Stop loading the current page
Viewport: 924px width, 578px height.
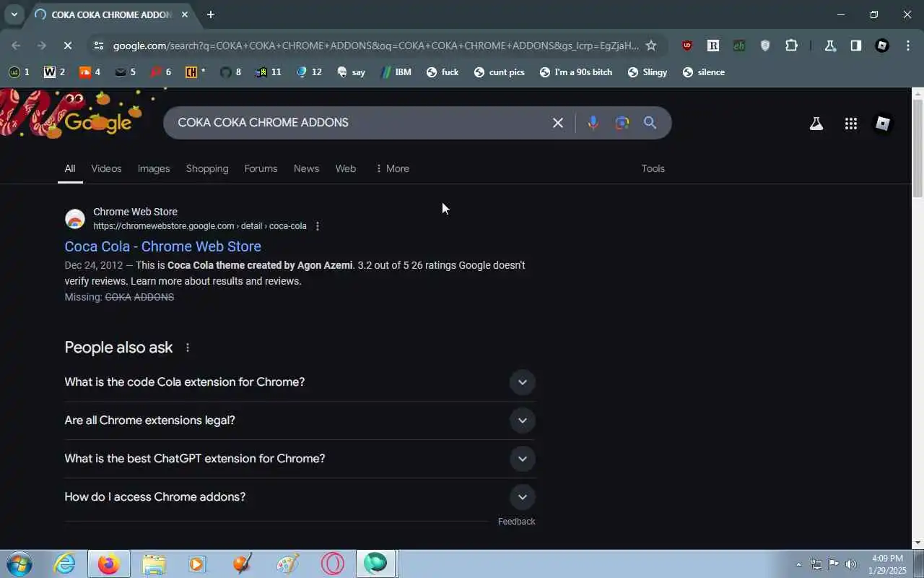click(67, 46)
